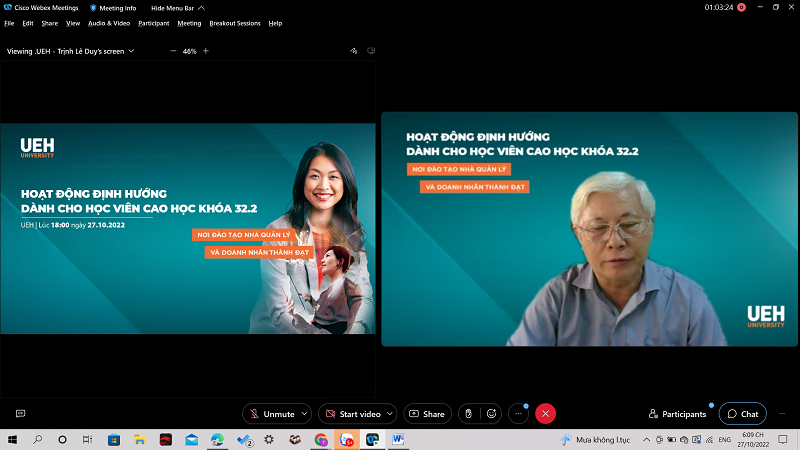This screenshot has height=450, width=800.
Task: Open the Help menu
Action: pyautogui.click(x=275, y=23)
